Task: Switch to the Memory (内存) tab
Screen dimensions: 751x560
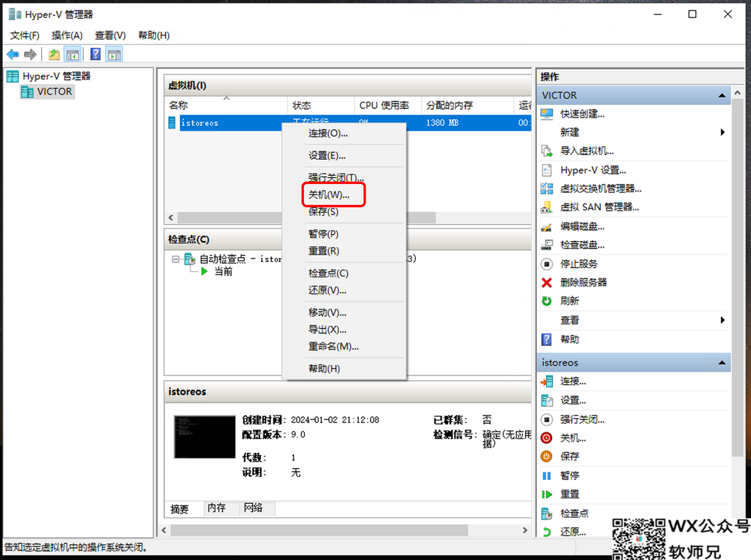Action: 216,508
